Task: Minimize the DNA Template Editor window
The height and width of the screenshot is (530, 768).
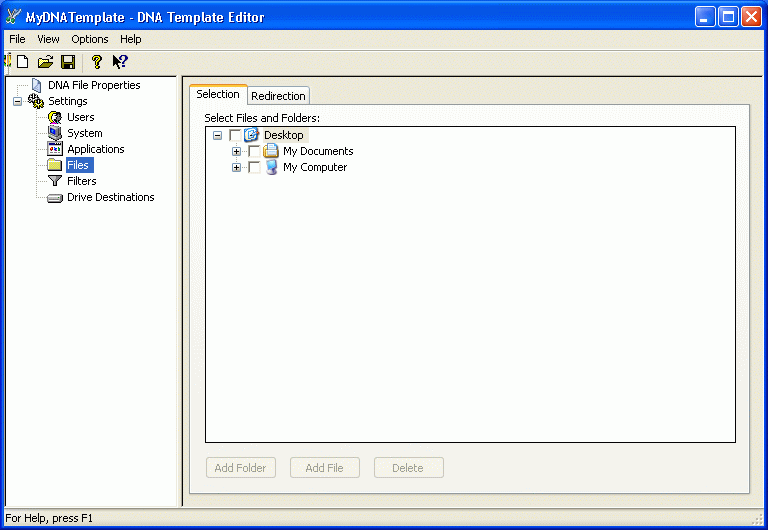Action: coord(705,17)
